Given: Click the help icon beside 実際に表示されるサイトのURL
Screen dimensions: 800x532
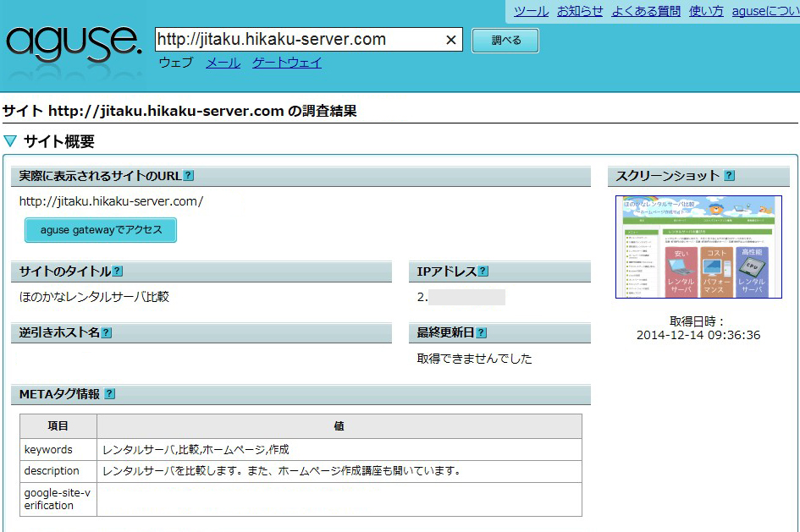Looking at the screenshot, I should [189, 176].
